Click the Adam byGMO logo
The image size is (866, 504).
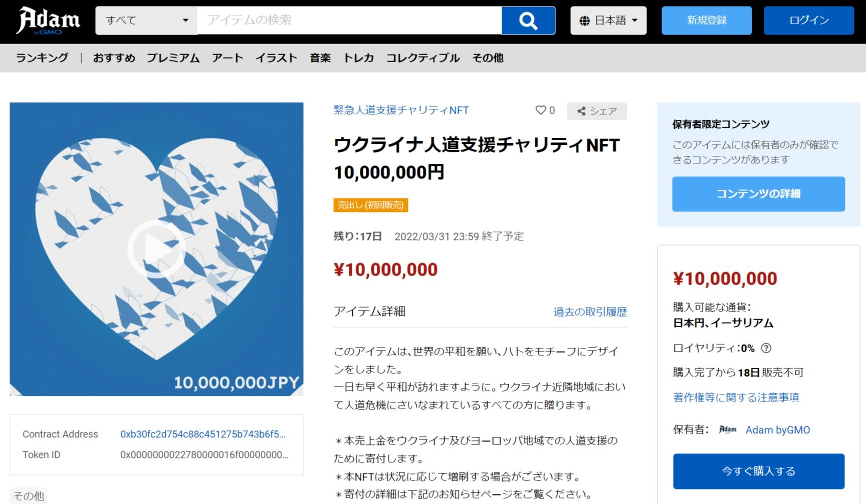click(x=48, y=21)
